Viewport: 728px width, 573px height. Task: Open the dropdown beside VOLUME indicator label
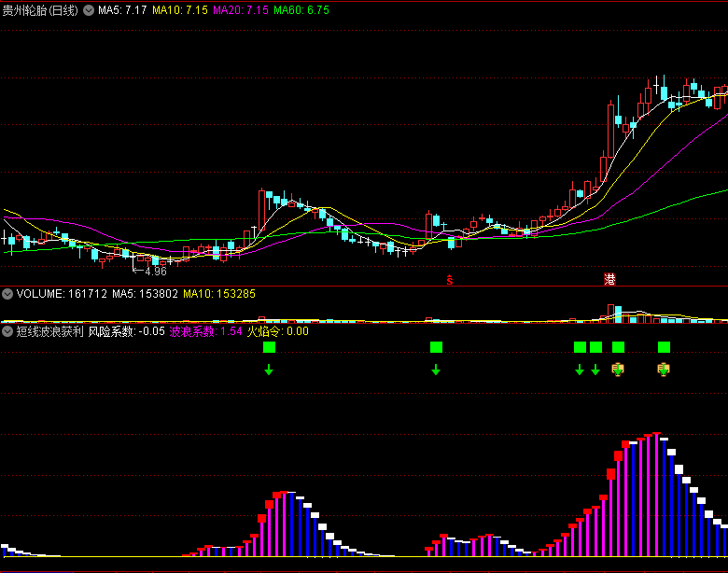[x=7, y=294]
